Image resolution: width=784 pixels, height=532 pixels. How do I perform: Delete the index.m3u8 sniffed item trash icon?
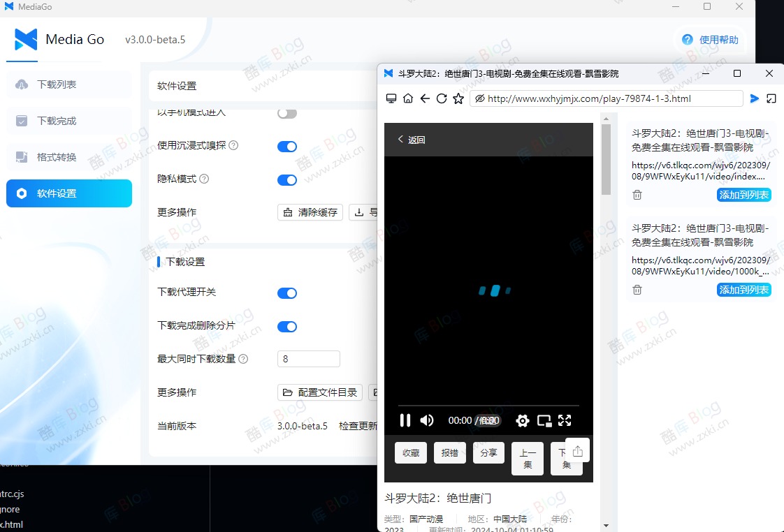coord(637,195)
